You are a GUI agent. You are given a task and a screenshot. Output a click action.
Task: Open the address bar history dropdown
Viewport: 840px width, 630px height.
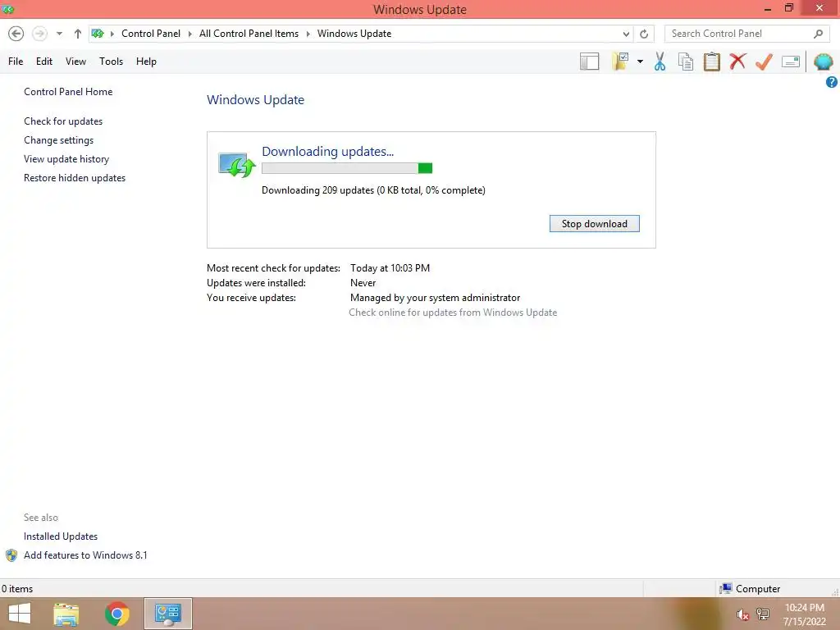[626, 34]
